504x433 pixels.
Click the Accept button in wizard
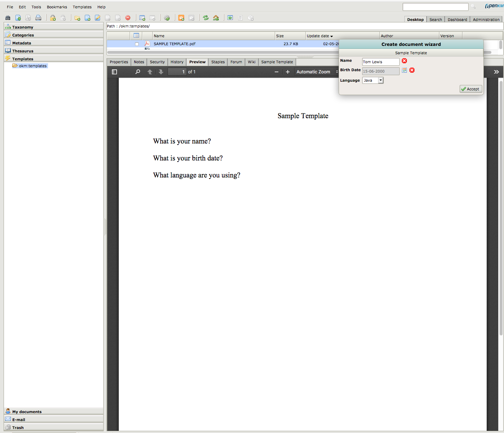point(470,89)
